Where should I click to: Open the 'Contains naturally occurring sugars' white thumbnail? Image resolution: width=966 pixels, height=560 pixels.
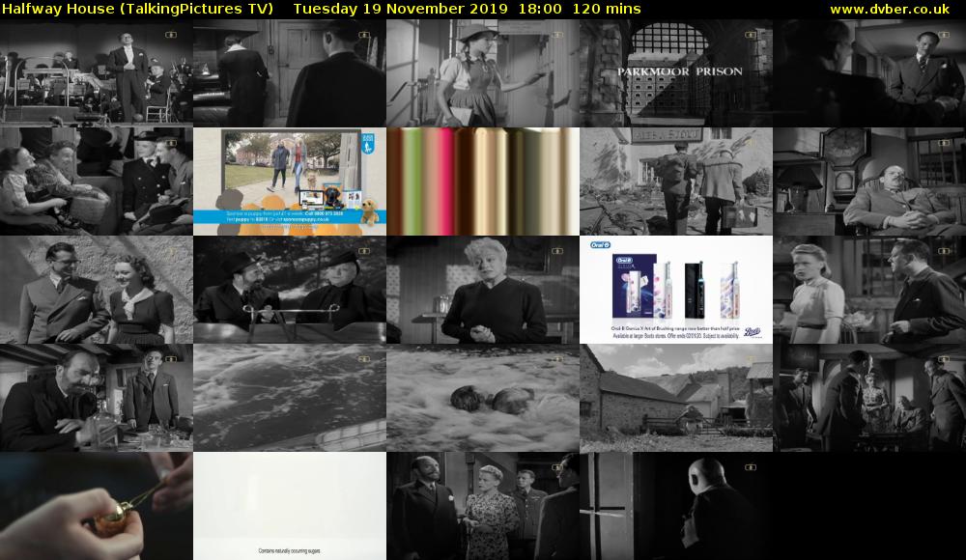290,506
